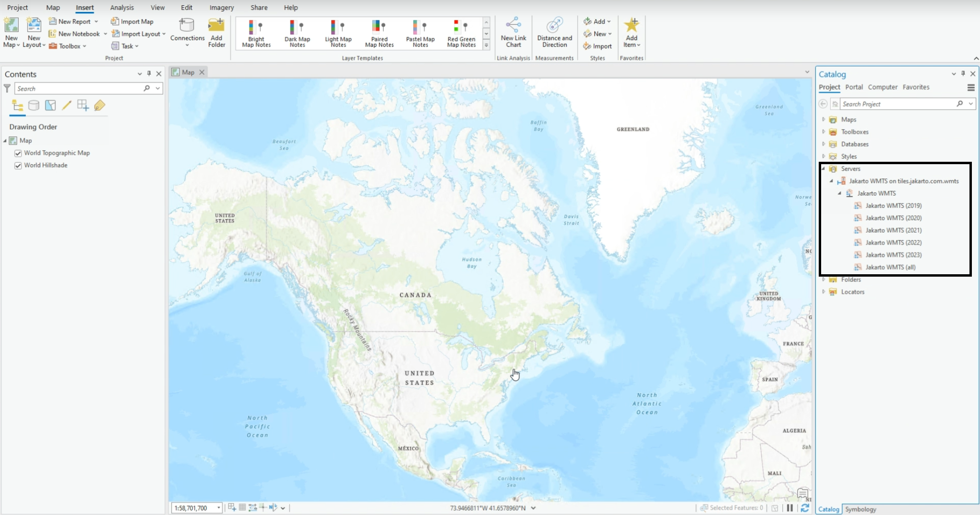980x515 pixels.
Task: Toggle World Hillshade layer visibility
Action: tap(18, 166)
